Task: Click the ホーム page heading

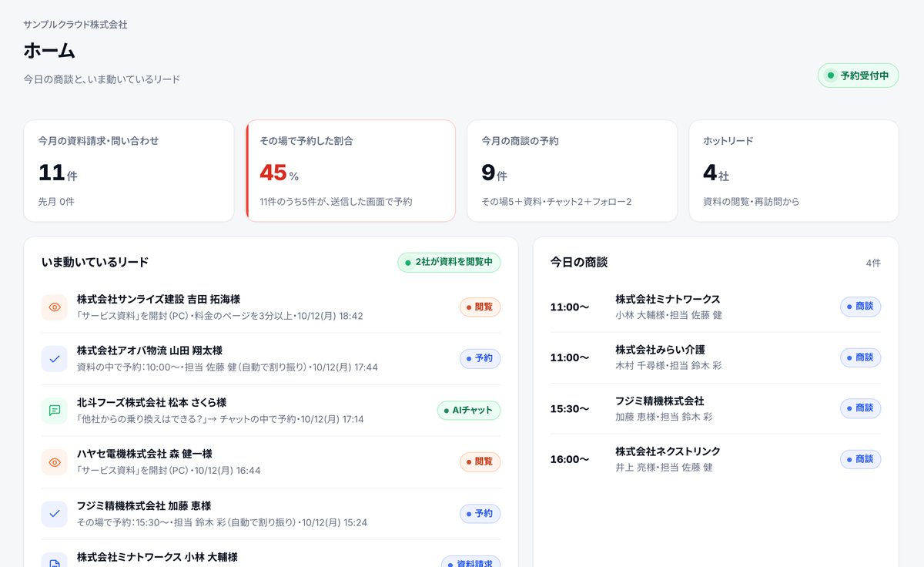Action: (49, 51)
